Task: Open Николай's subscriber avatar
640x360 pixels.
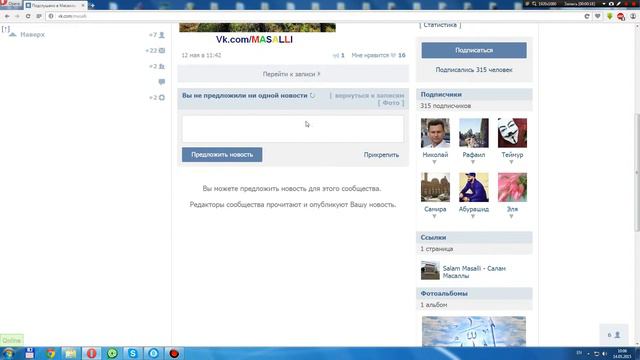Action: [x=435, y=133]
